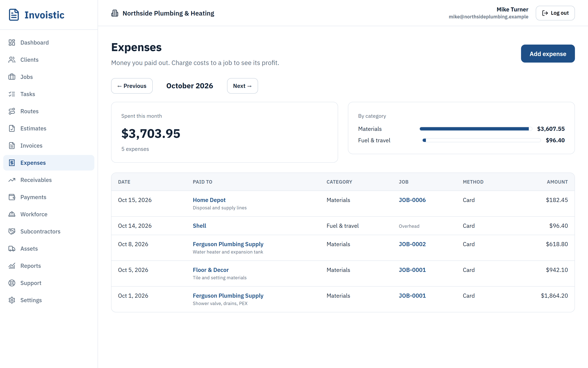
Task: Go to the Clients page
Action: tap(49, 60)
